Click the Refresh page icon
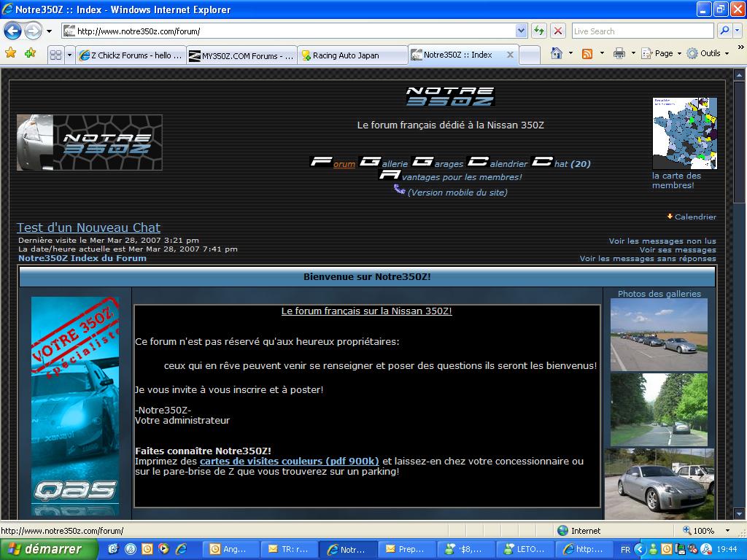This screenshot has height=560, width=747. pos(539,31)
